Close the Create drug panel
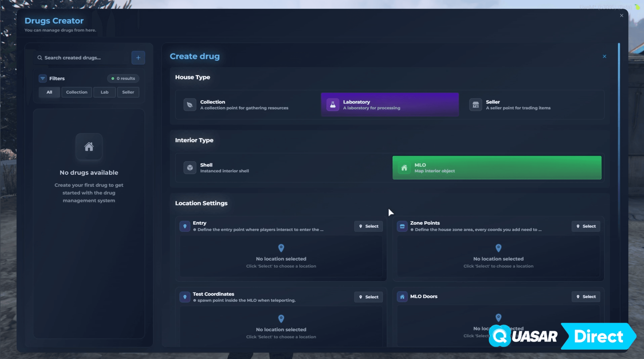The width and height of the screenshot is (644, 359). pos(604,56)
